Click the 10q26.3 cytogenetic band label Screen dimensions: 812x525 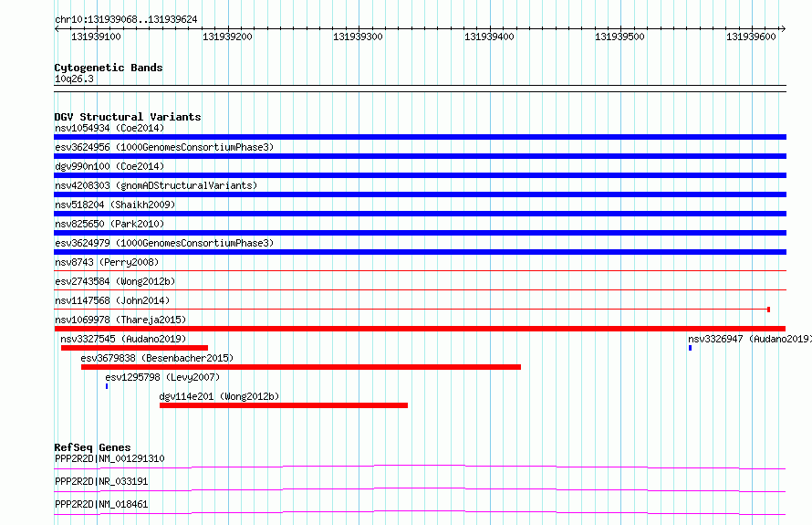coord(74,79)
